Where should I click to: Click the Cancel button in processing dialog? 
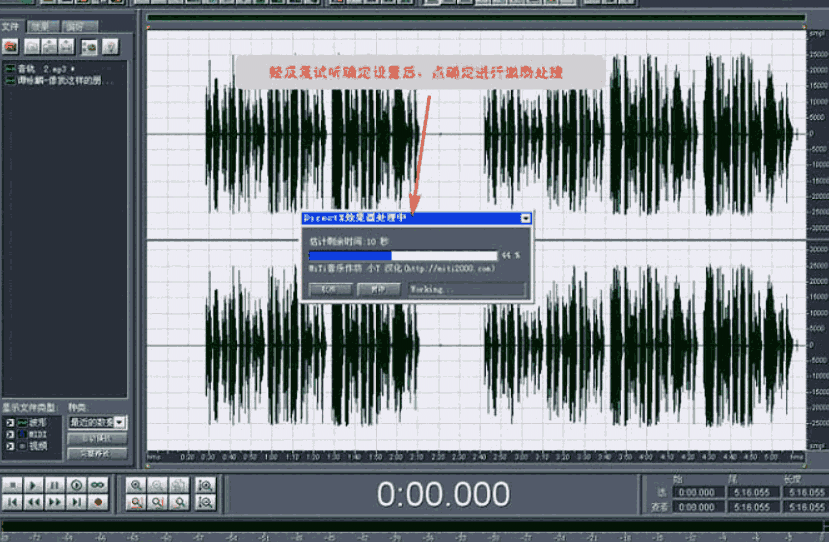pos(330,289)
